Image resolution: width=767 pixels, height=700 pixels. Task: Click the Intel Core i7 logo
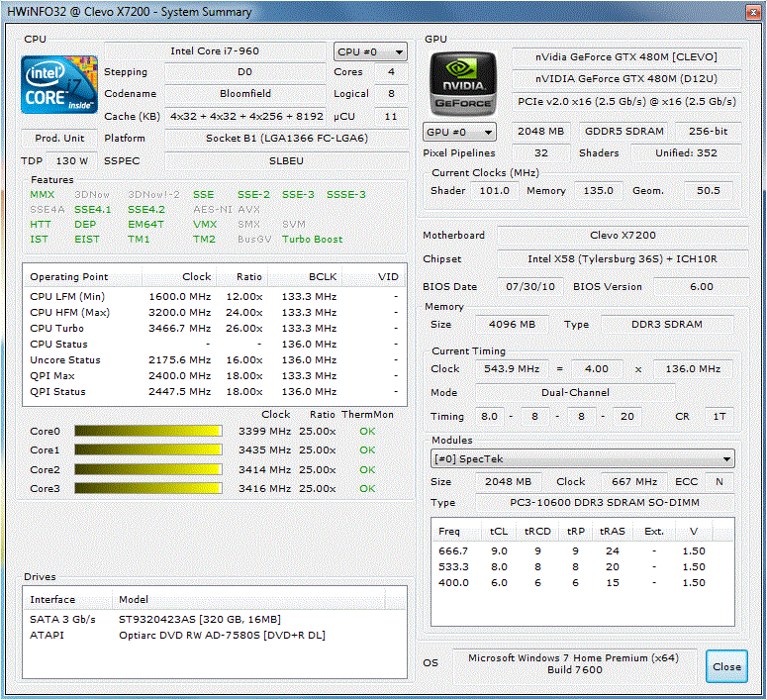click(x=59, y=85)
